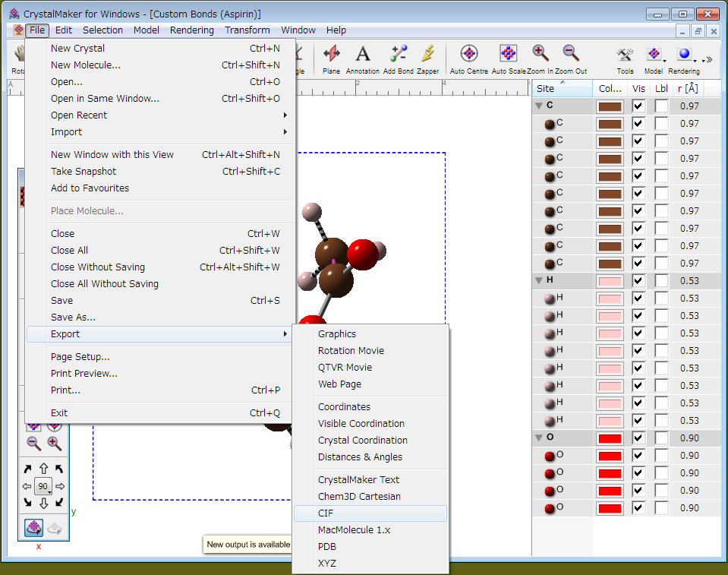This screenshot has height=575, width=728.
Task: Click the labeled Zoom In toolbar button
Action: (540, 58)
